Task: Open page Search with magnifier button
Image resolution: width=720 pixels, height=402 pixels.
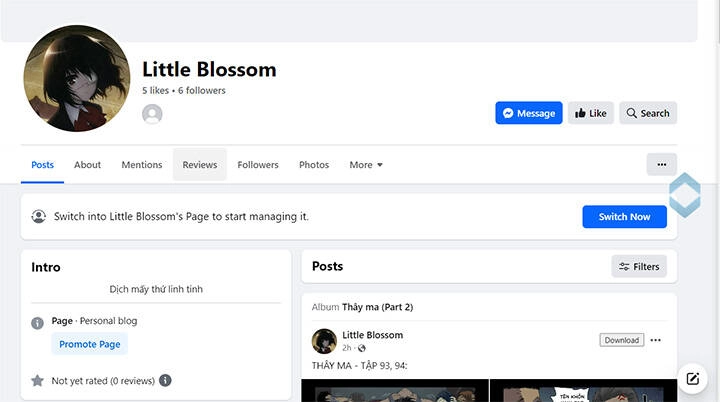Action: coord(647,113)
